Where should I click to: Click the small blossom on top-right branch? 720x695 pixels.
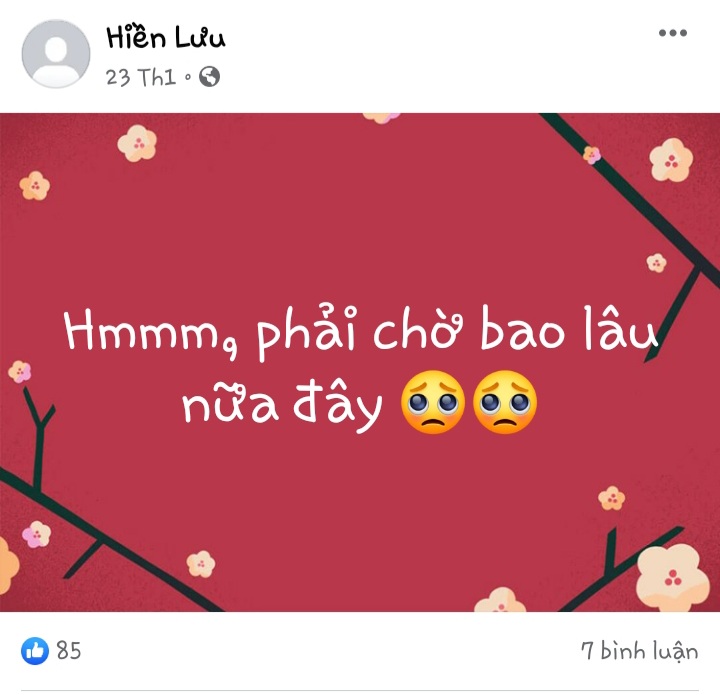pos(591,155)
